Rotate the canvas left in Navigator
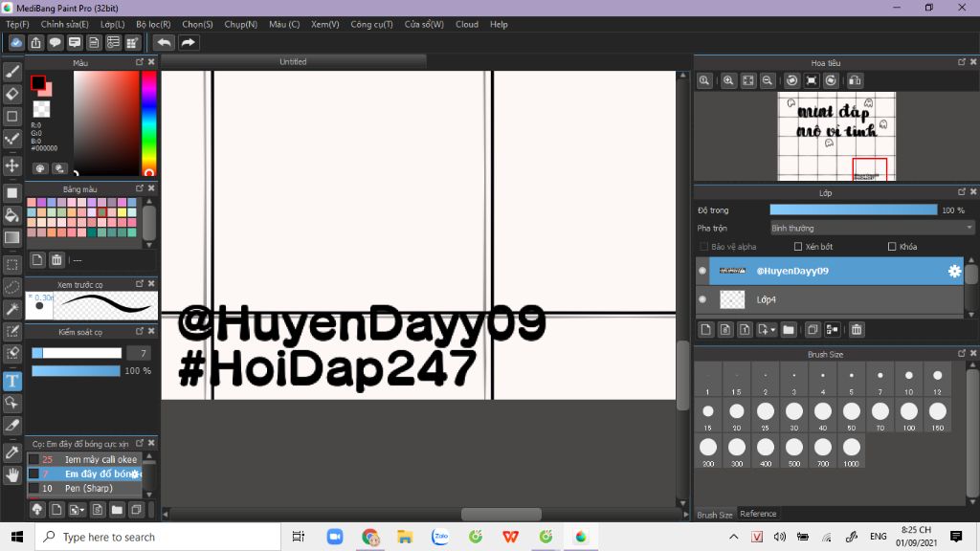980x551 pixels. point(791,80)
